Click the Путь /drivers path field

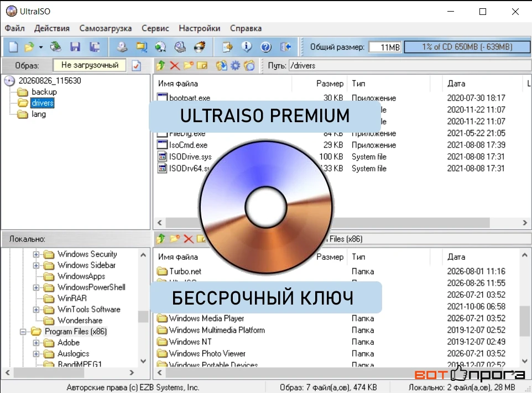pyautogui.click(x=410, y=65)
